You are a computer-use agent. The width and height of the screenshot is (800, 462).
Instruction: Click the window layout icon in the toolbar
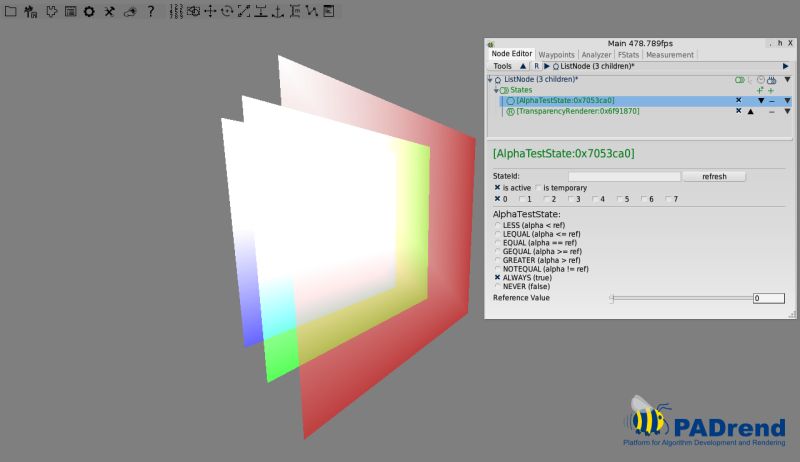[70, 11]
